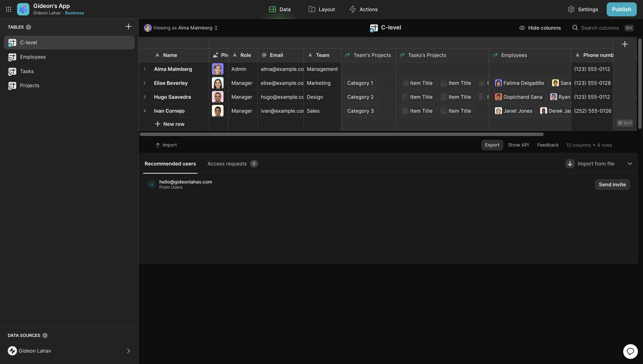
Task: Click the Category 1 chip for Elise
Action: click(x=360, y=83)
